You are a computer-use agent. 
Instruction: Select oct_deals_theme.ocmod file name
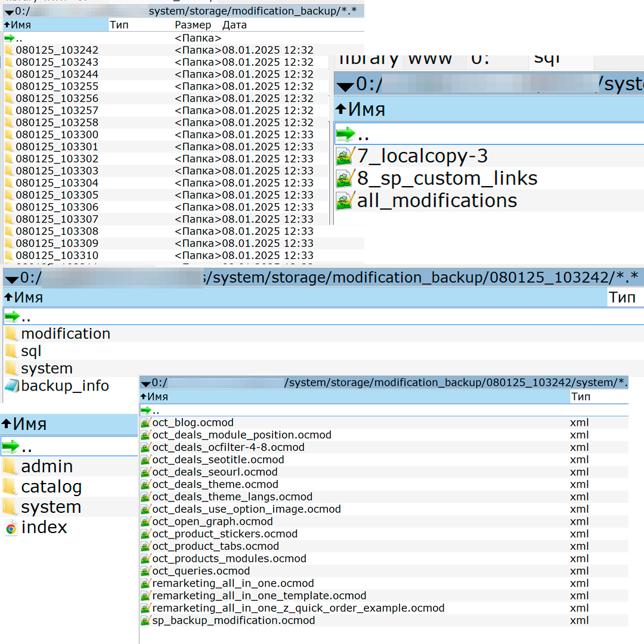(x=215, y=484)
